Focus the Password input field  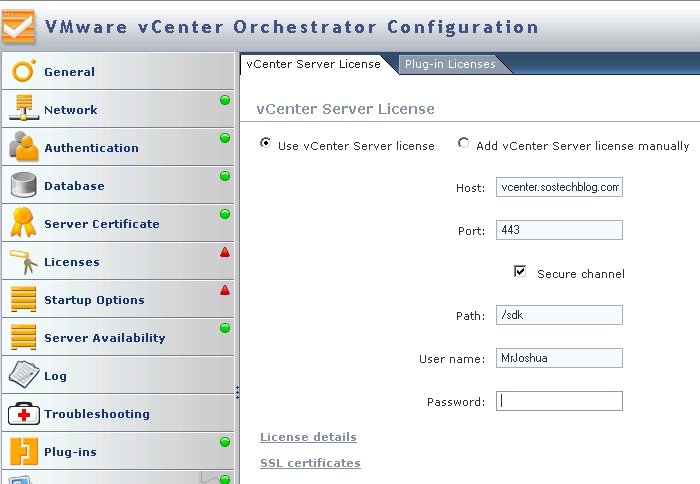[559, 401]
